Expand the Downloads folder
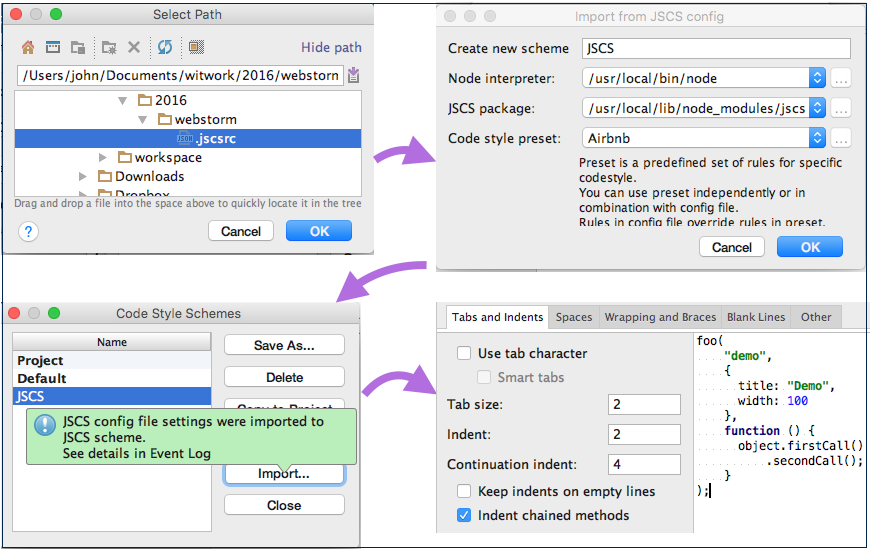Screen dimensions: 871x551 (85, 177)
